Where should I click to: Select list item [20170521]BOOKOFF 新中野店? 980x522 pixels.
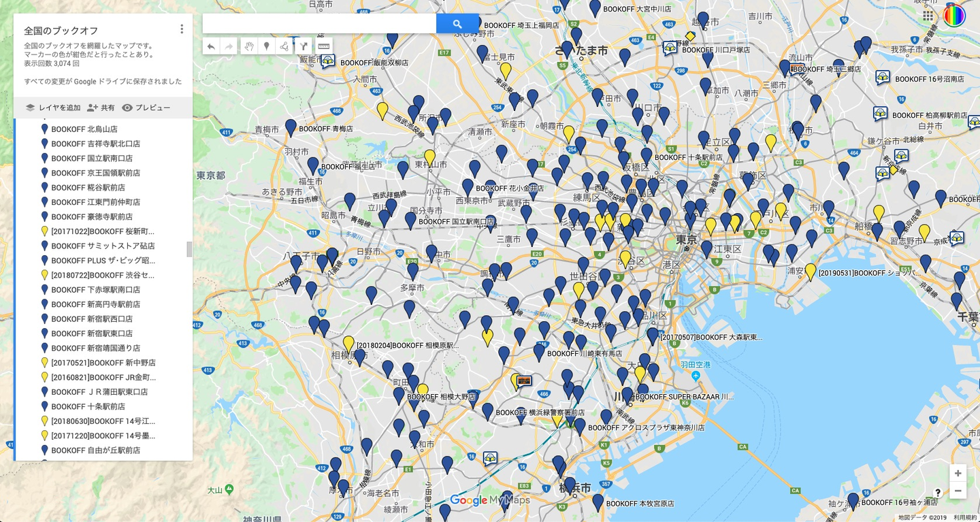103,363
